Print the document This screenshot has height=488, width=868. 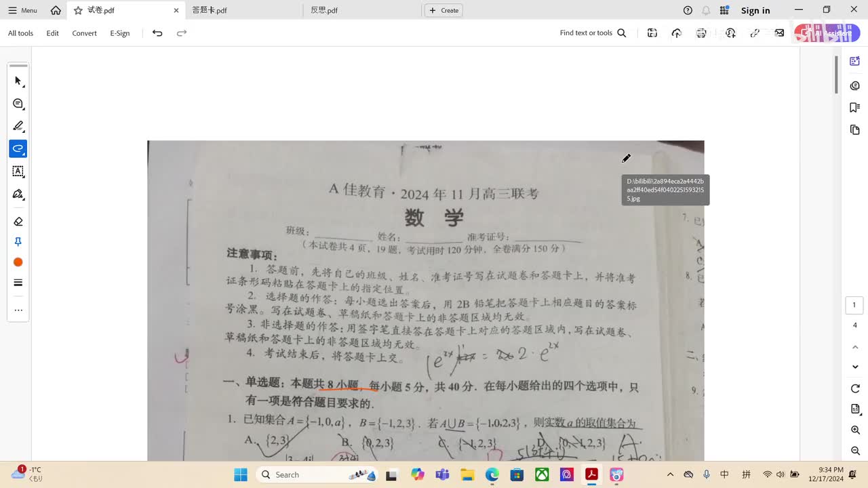click(x=701, y=33)
